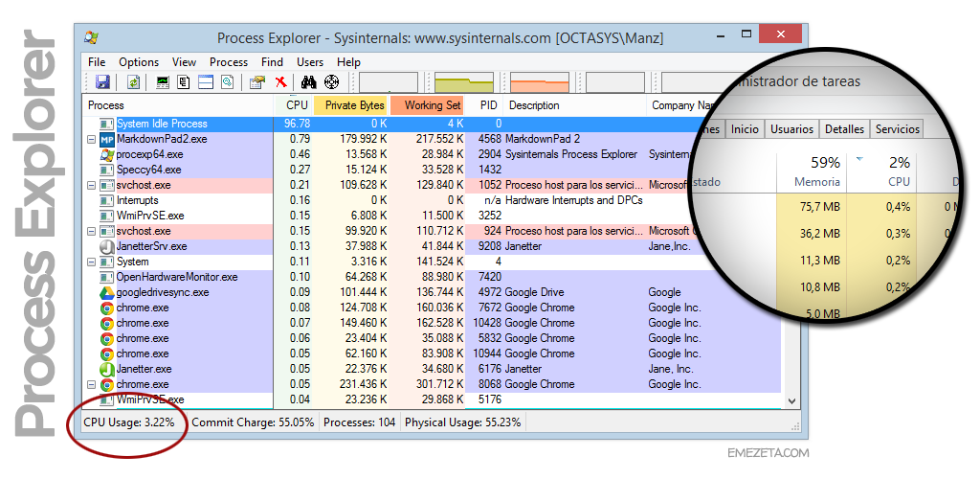
Task: Click the Save toolbar icon
Action: click(x=102, y=82)
